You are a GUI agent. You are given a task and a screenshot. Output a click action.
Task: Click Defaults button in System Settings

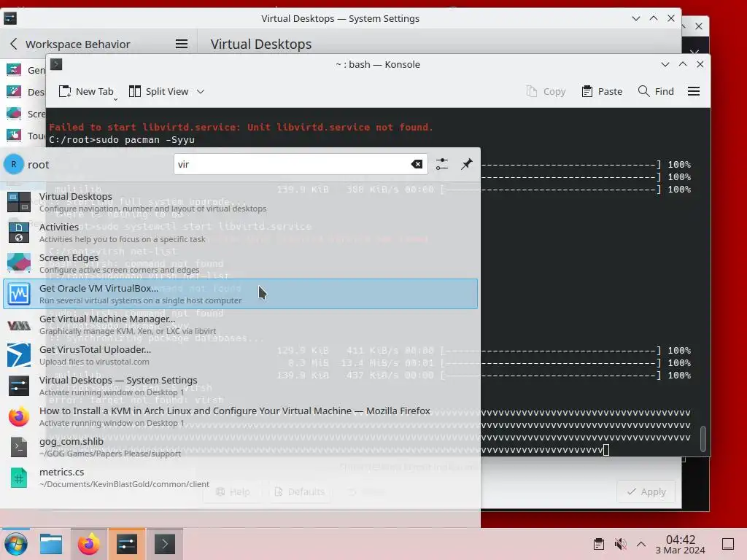300,491
